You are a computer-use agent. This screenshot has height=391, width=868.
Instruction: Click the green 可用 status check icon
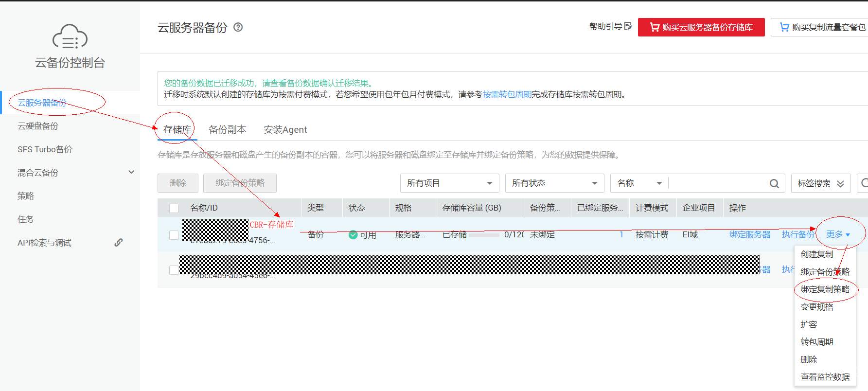[353, 235]
